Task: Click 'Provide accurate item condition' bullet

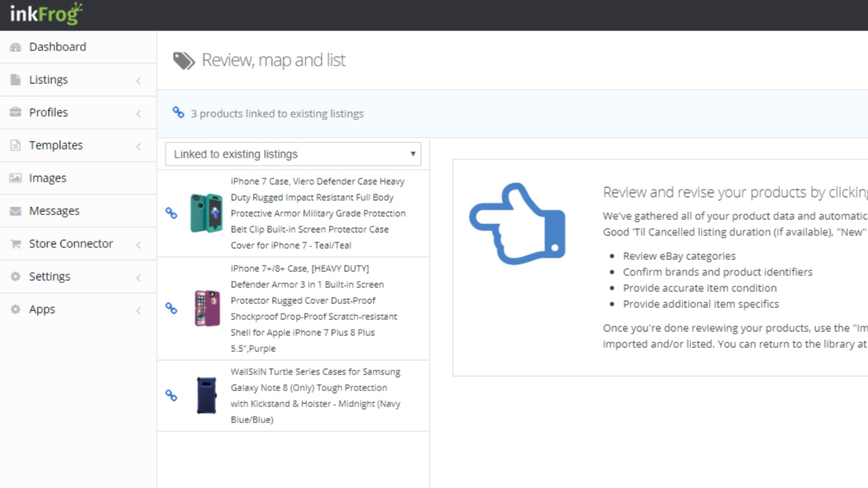Action: [700, 288]
